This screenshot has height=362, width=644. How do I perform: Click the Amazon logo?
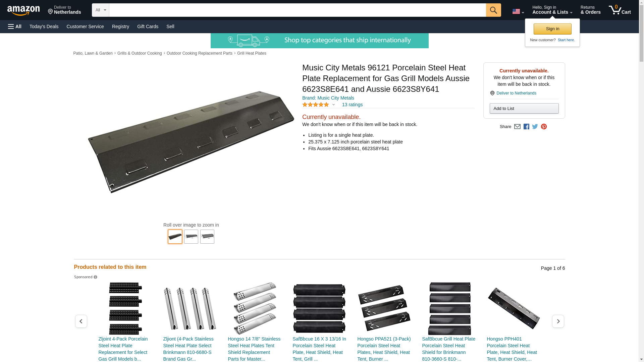(23, 10)
